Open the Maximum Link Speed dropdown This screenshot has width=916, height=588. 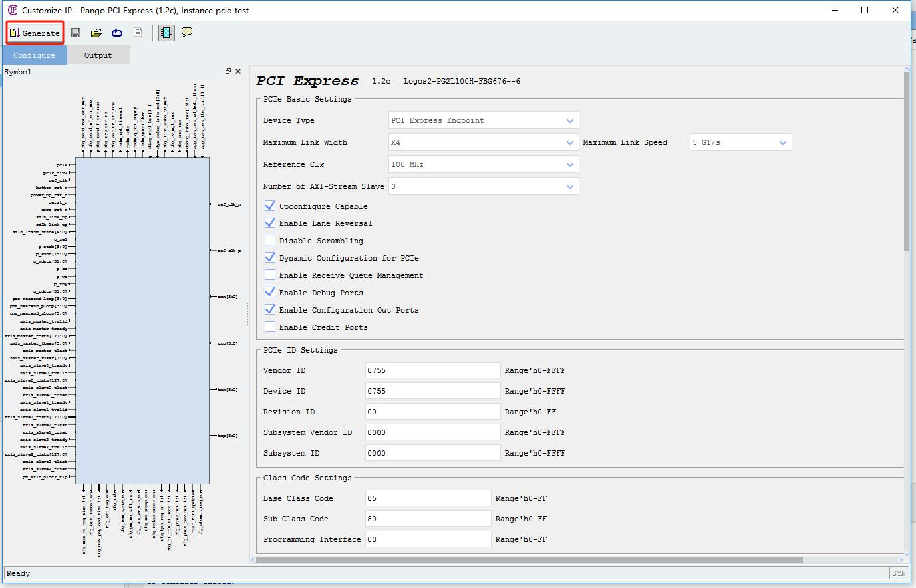pyautogui.click(x=740, y=142)
